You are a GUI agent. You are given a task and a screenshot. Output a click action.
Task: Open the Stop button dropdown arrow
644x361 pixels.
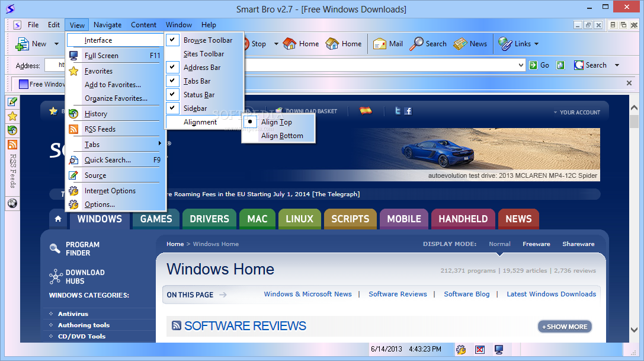click(276, 44)
